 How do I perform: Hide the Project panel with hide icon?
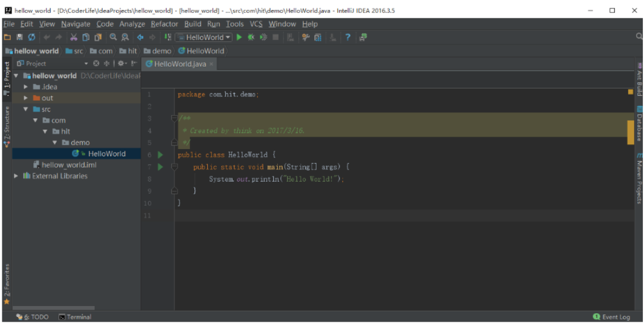tap(134, 63)
